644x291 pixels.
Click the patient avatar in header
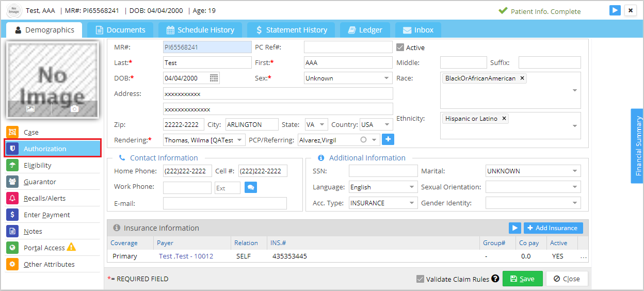click(x=13, y=11)
